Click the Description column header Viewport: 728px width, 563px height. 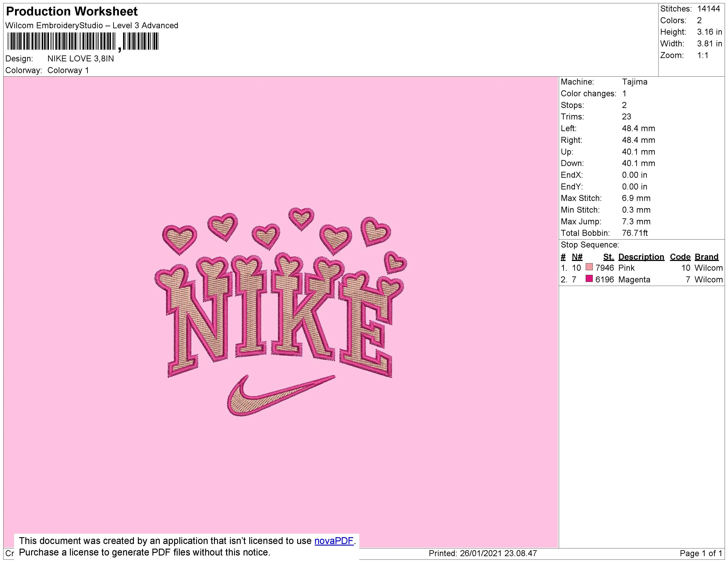coord(641,257)
